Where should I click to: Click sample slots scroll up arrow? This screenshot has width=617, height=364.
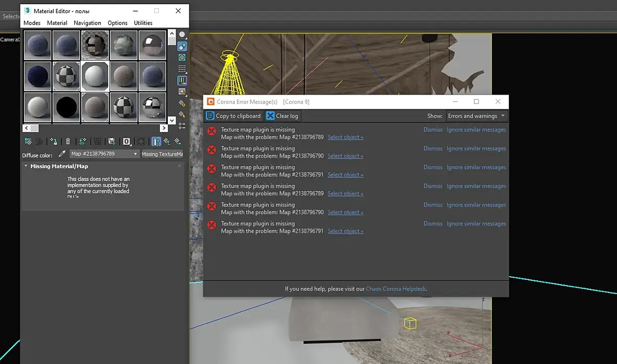[172, 33]
